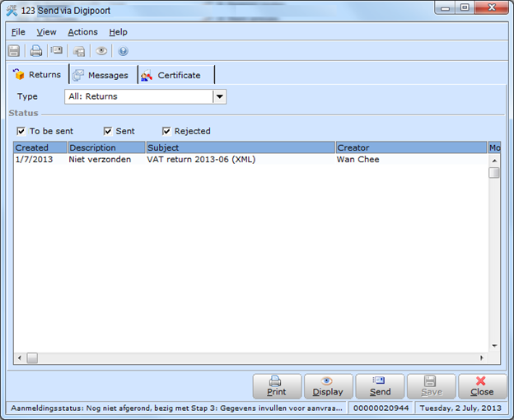Click the partially visible Mo column header

494,147
